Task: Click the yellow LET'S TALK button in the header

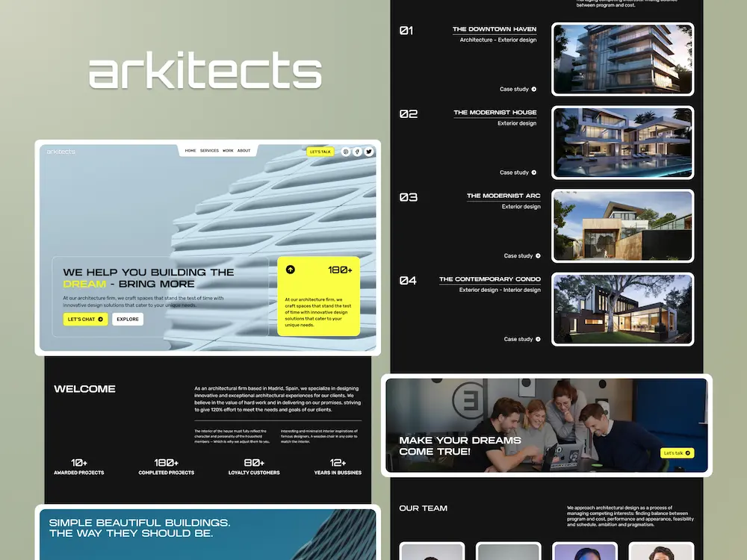Action: [x=320, y=151]
